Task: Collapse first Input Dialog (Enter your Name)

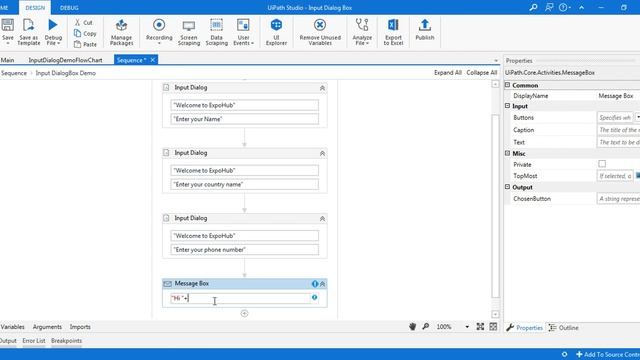Action: [x=322, y=88]
